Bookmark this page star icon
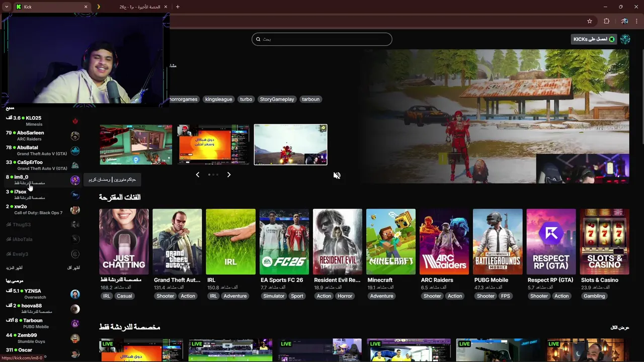Viewport: 644px width, 362px height. click(590, 21)
